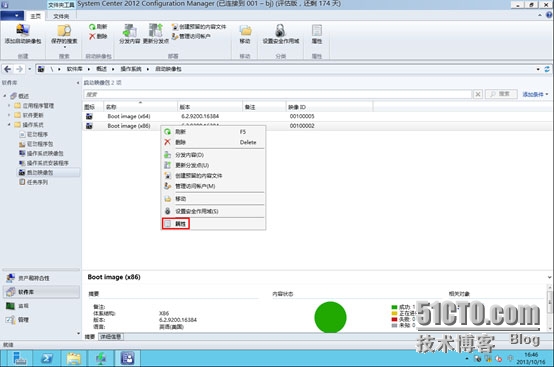Collapse the navigation pane with header arrow
The image size is (554, 367).
pos(78,83)
